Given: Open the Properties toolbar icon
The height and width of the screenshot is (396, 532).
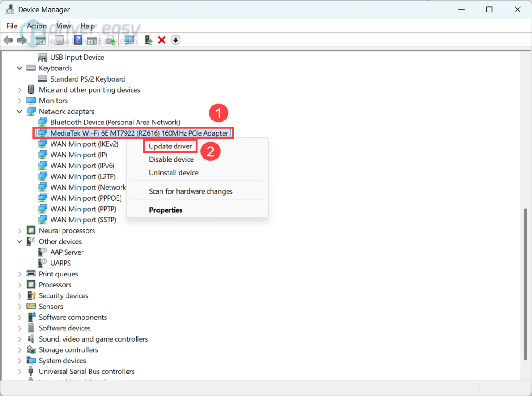Looking at the screenshot, I should click(59, 40).
